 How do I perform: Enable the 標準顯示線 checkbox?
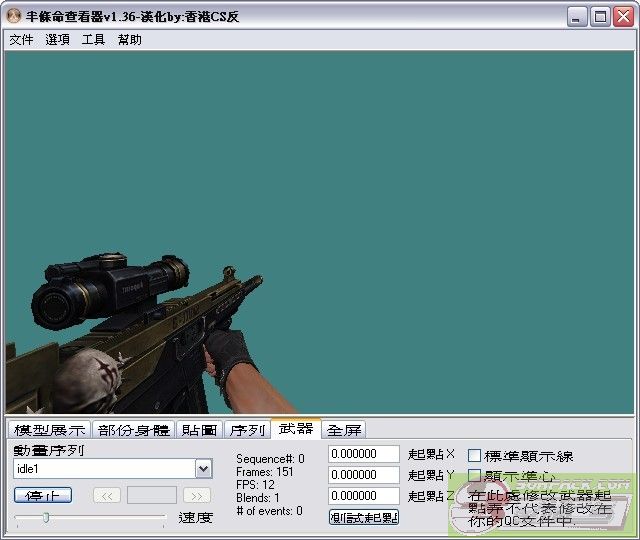click(475, 456)
